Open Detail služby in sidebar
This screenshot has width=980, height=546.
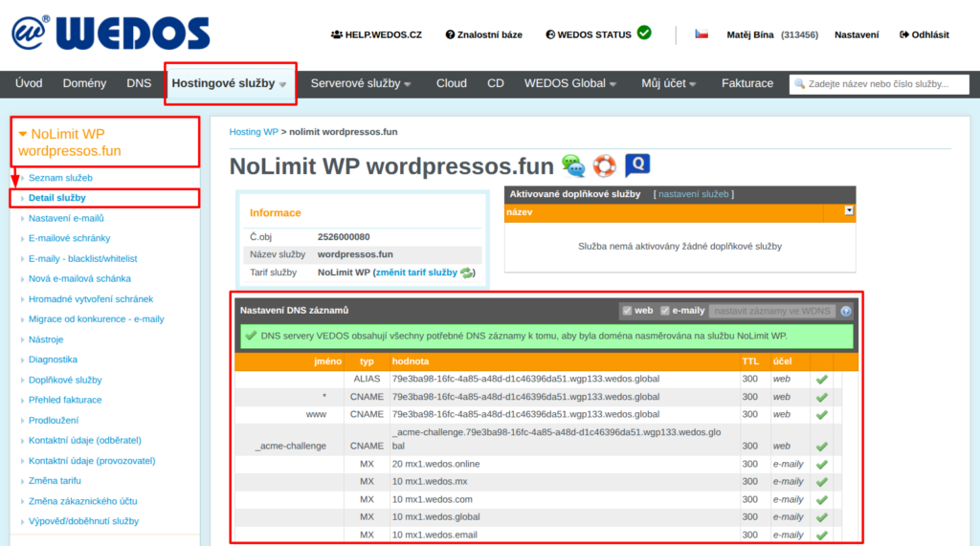point(56,198)
